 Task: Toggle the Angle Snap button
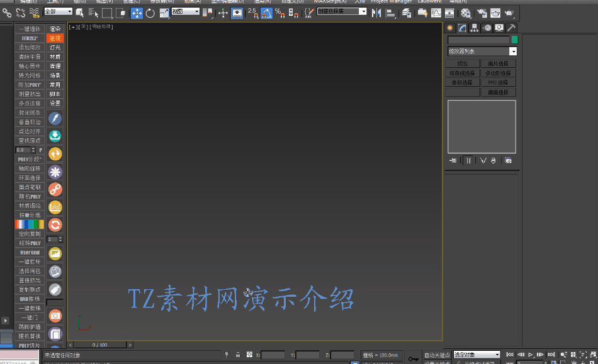coord(266,13)
